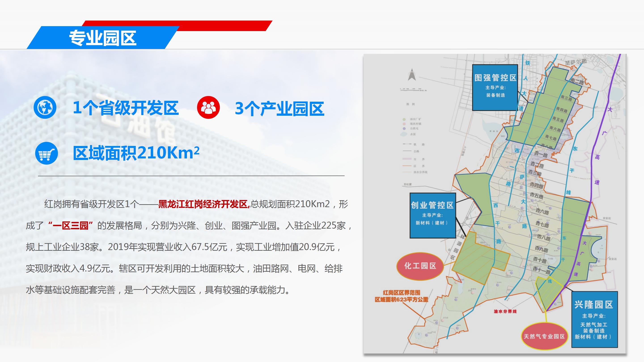The height and width of the screenshot is (362, 644).
Task: Click the red 油水分界线 map label
Action: coord(505,311)
